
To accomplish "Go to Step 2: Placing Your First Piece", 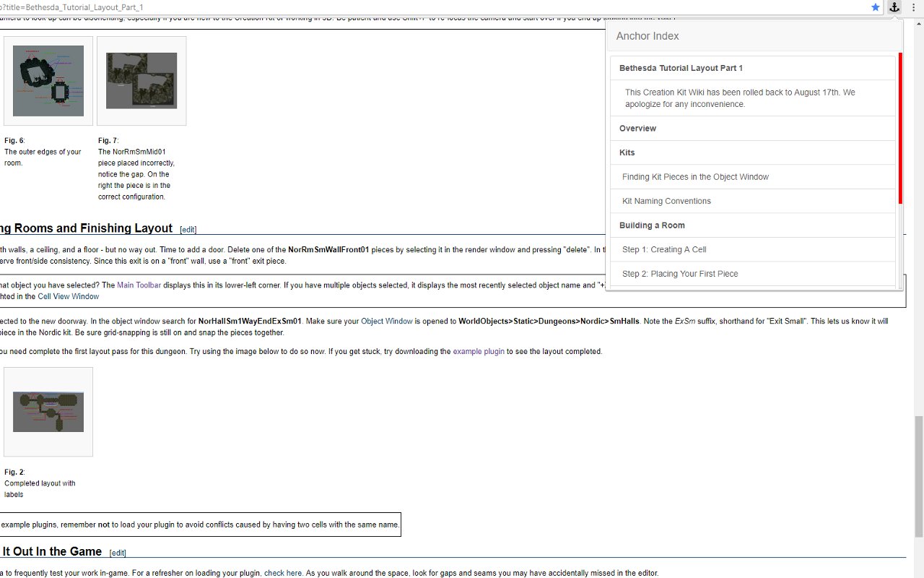I will point(753,274).
